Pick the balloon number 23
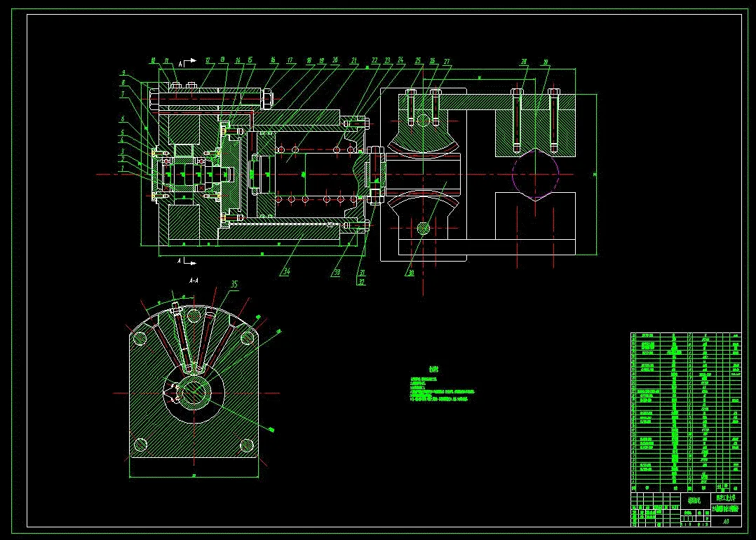Screen dimensions: 756x540 pos(387,60)
